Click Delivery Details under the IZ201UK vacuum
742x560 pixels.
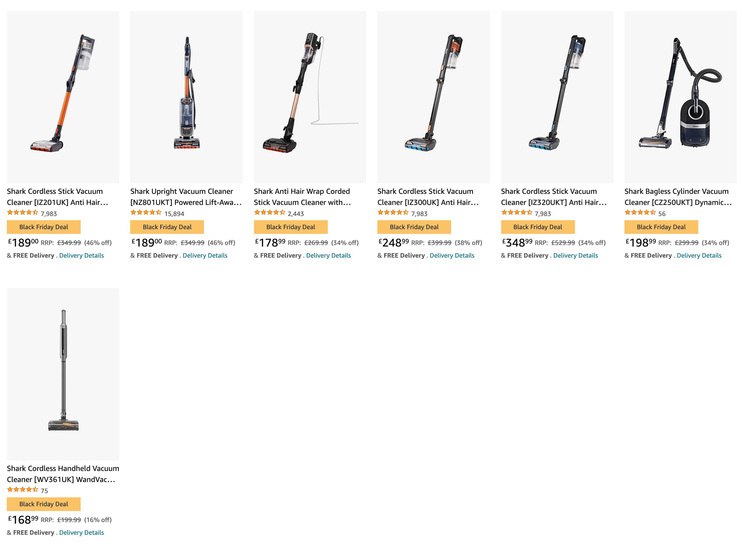click(81, 256)
